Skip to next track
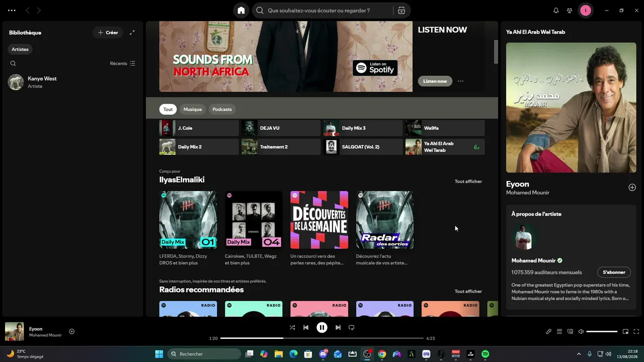 pyautogui.click(x=338, y=327)
